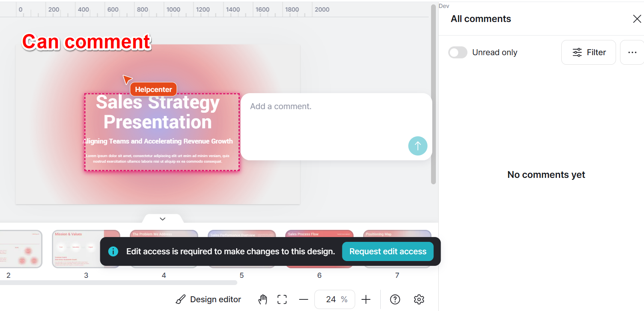The image size is (644, 311).
Task: Toggle the Unread only switch
Action: [x=458, y=52]
